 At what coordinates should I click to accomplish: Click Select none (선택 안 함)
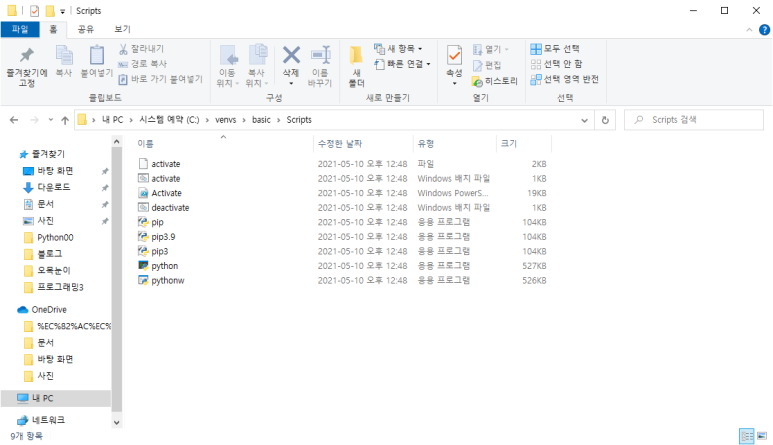(557, 64)
